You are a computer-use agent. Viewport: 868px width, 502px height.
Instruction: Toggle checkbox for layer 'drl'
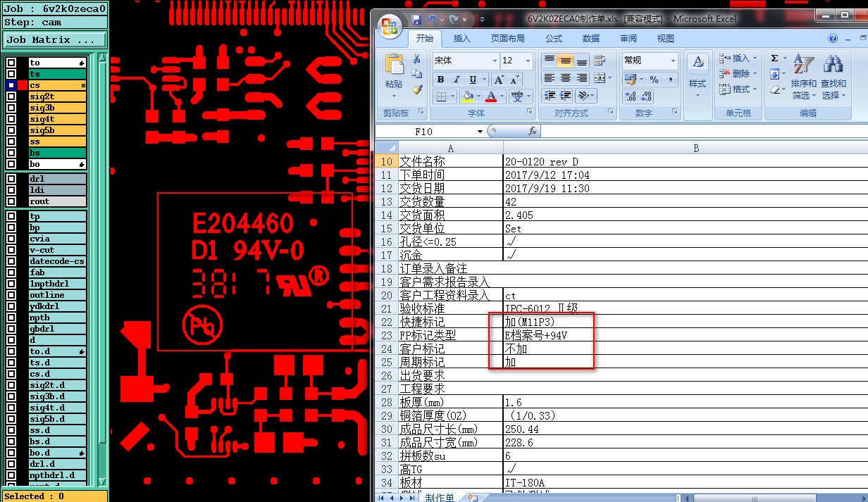(11, 179)
